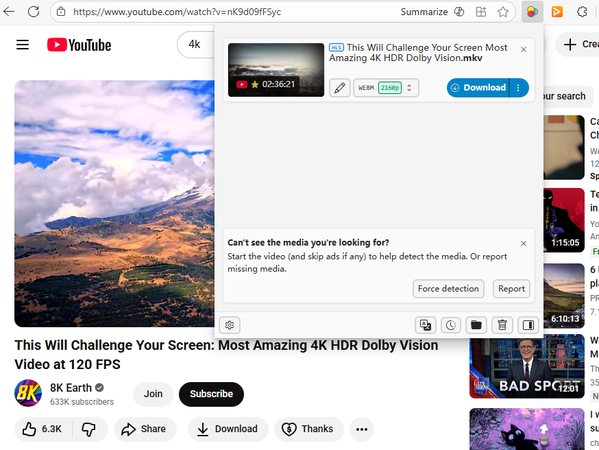Image resolution: width=599 pixels, height=450 pixels.
Task: Click the Create button with plus icon
Action: (x=579, y=44)
